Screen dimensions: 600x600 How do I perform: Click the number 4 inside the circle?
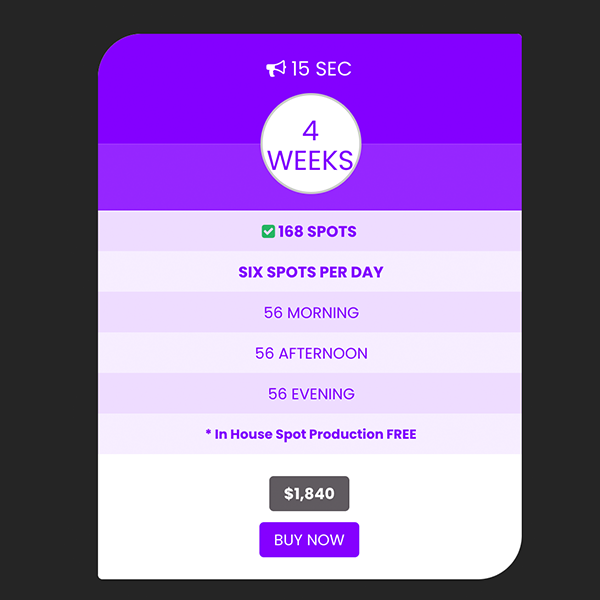[310, 131]
